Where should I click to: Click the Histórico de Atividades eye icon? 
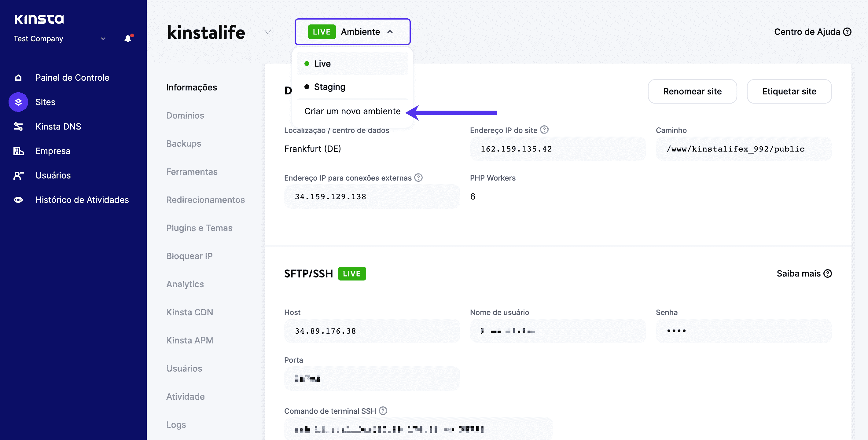[x=18, y=200]
